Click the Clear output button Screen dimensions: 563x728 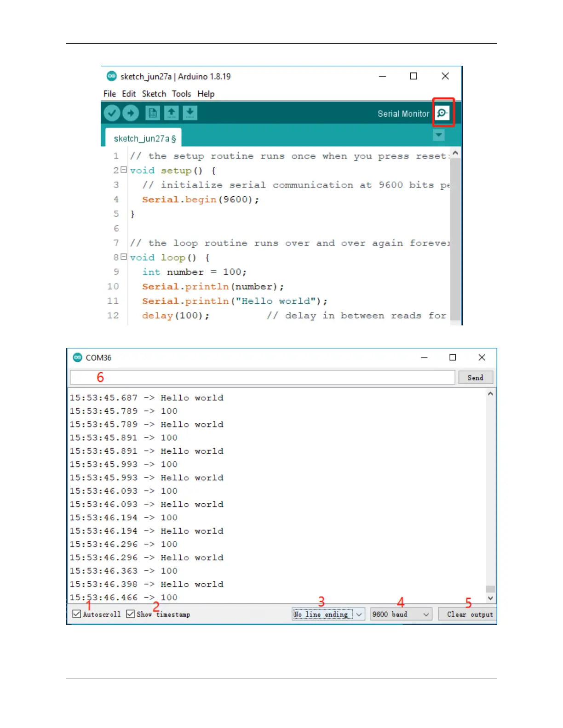466,614
